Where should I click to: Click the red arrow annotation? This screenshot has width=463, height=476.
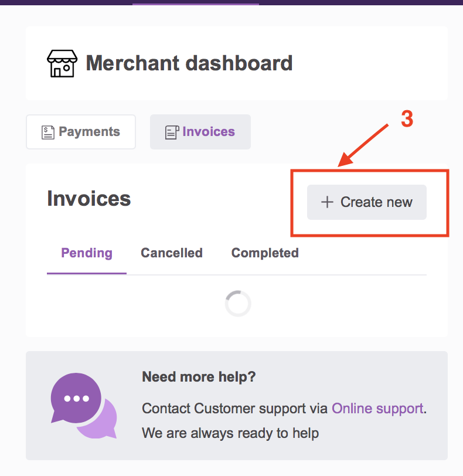(363, 145)
